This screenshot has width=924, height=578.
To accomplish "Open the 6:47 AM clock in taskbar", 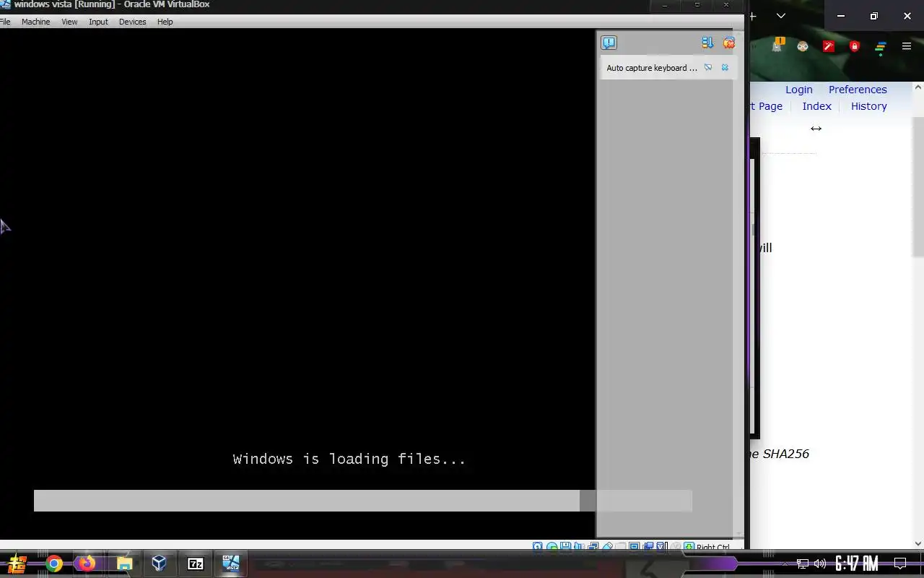I will coord(857,564).
